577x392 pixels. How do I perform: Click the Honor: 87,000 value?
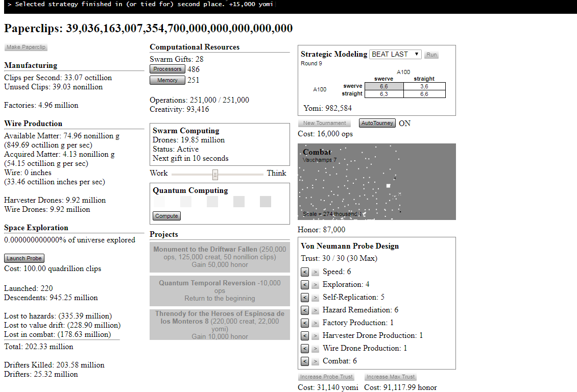coord(321,230)
